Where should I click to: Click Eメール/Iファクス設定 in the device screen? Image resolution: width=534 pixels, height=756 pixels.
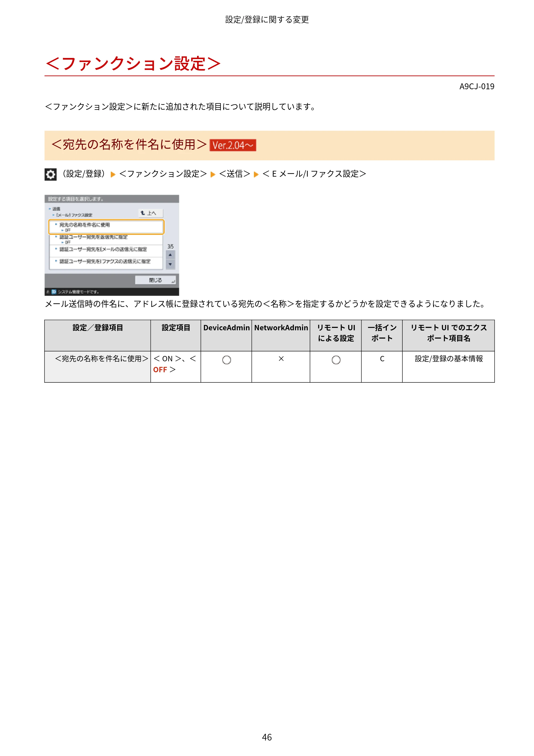point(74,215)
